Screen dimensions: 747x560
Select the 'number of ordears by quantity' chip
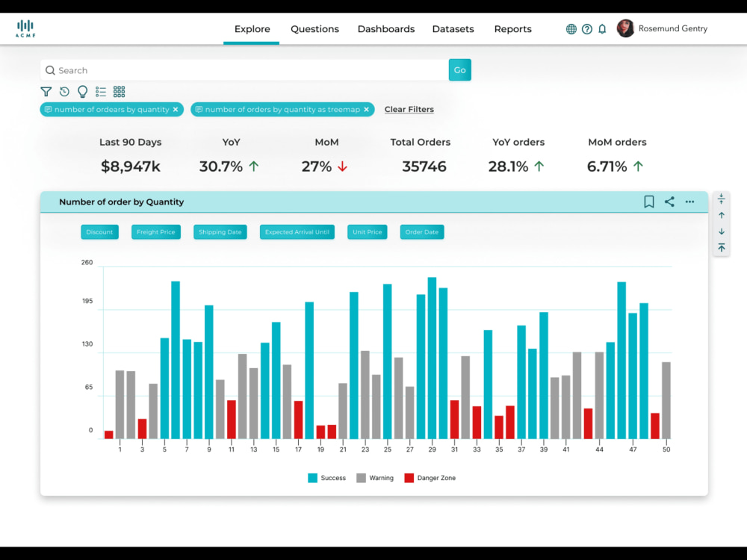click(x=111, y=110)
